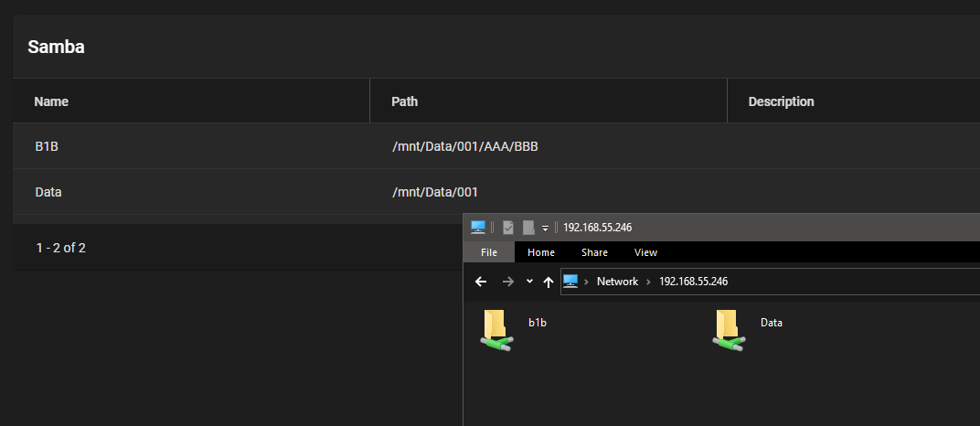Image resolution: width=980 pixels, height=426 pixels.
Task: Select the Data share name in Samba table
Action: (x=48, y=192)
